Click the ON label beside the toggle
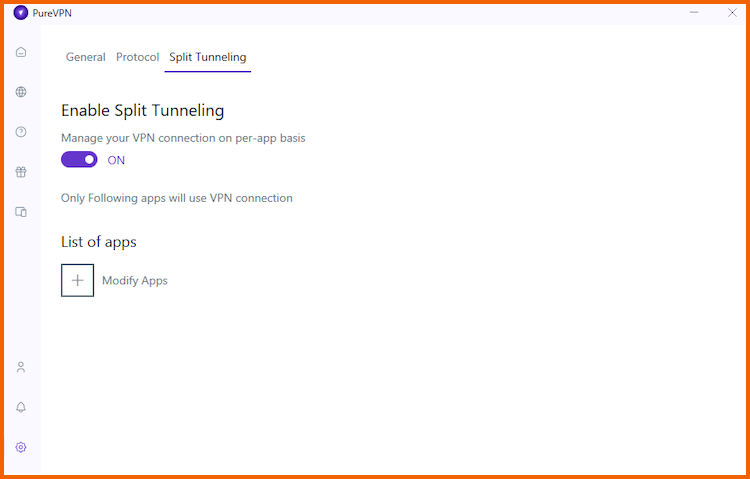Image resolution: width=750 pixels, height=479 pixels. [x=116, y=160]
